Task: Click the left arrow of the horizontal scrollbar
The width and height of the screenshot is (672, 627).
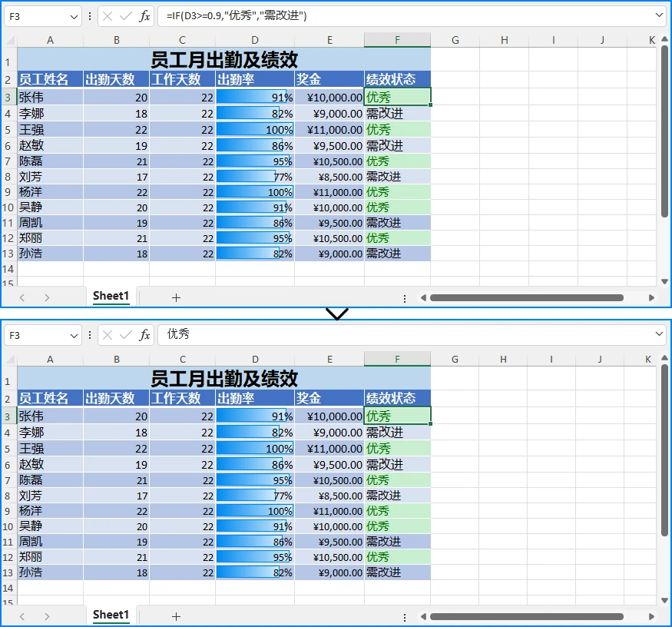Action: 423,297
